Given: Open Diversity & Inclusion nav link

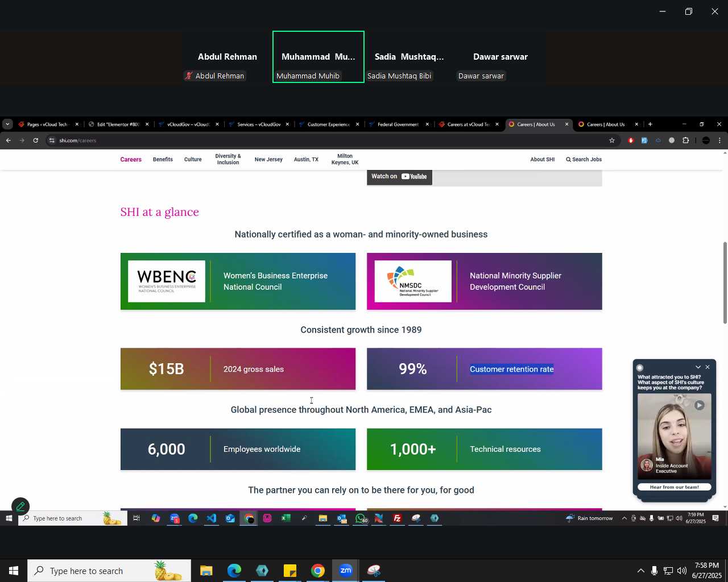Looking at the screenshot, I should tap(228, 160).
